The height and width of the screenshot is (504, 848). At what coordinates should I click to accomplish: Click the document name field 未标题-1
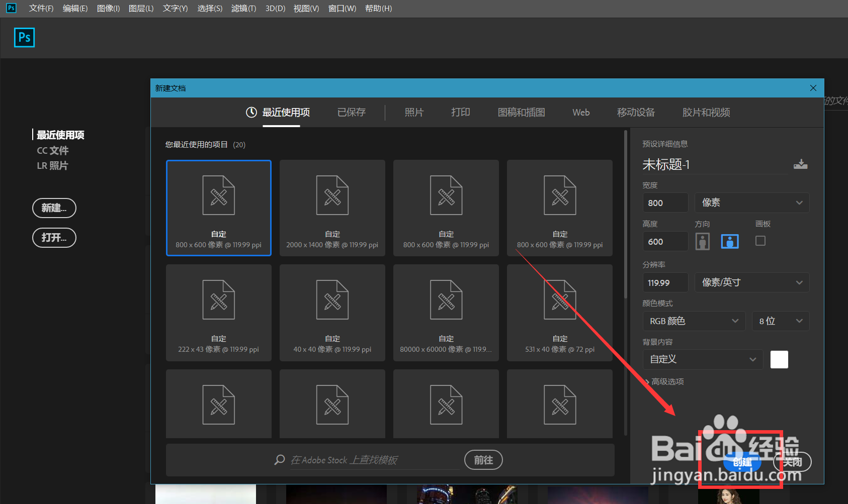(715, 164)
